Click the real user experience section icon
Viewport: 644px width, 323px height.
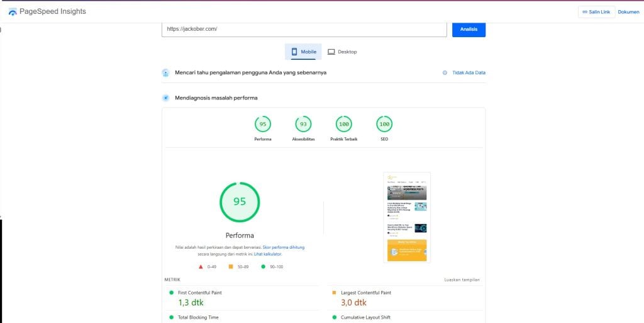point(165,73)
